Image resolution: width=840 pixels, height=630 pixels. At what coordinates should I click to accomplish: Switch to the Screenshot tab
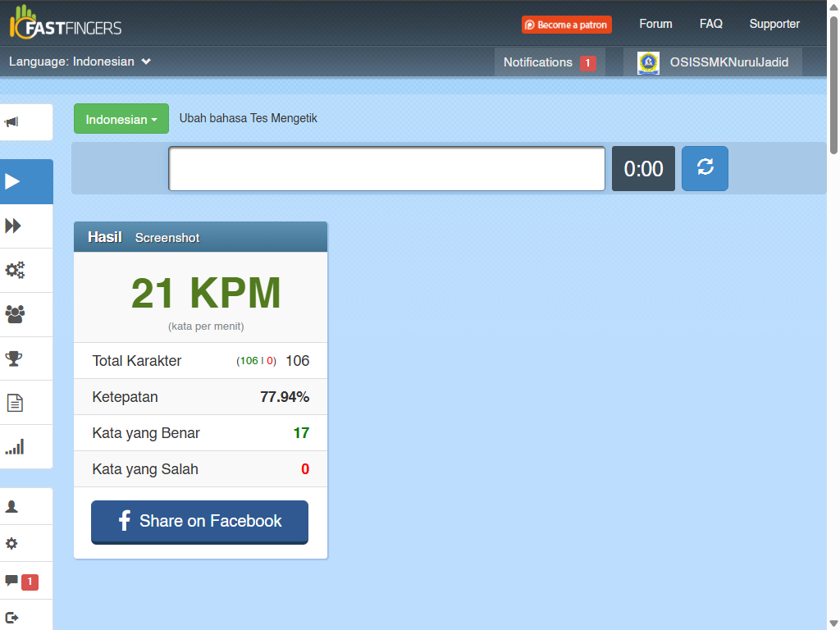click(167, 238)
